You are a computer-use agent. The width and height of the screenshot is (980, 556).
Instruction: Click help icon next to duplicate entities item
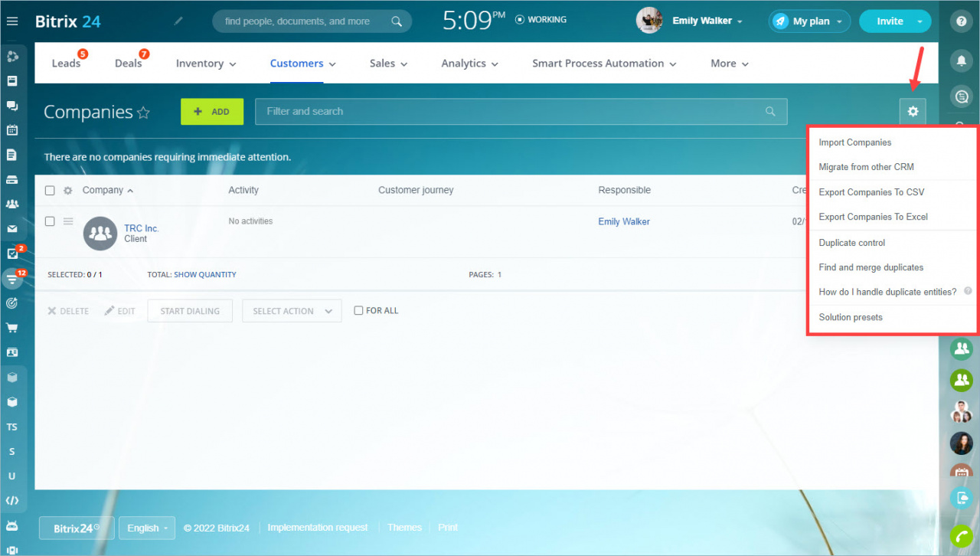(x=968, y=291)
